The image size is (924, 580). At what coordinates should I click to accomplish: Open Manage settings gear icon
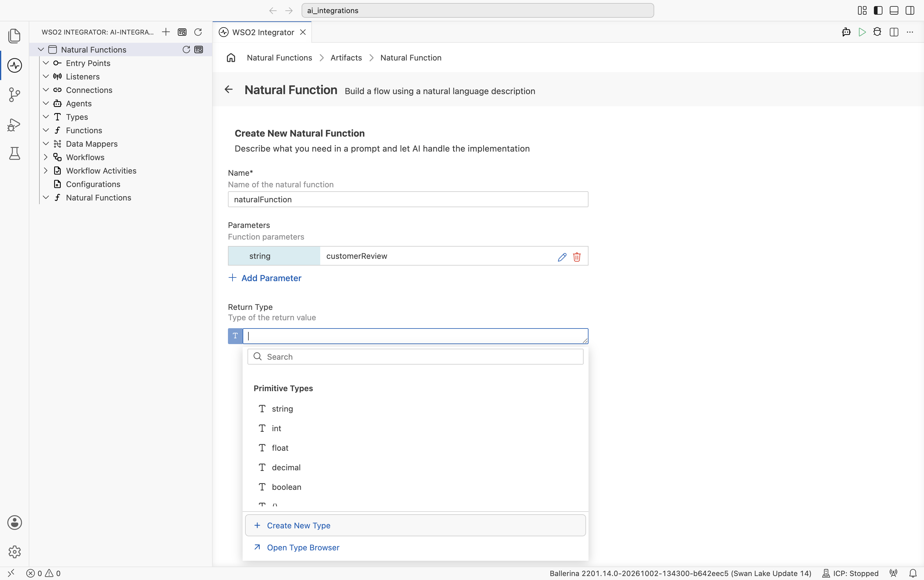coord(15,552)
